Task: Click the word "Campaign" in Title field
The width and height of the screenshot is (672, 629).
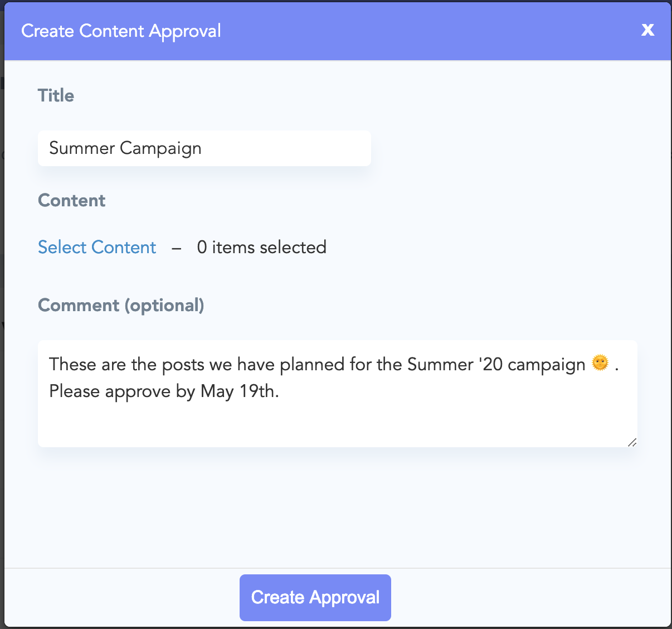Action: coord(160,148)
